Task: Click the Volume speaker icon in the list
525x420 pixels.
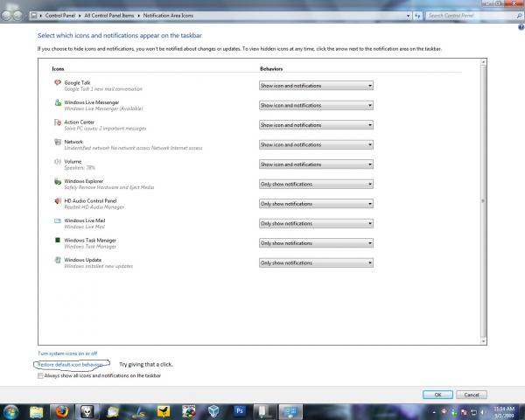Action: pyautogui.click(x=58, y=161)
